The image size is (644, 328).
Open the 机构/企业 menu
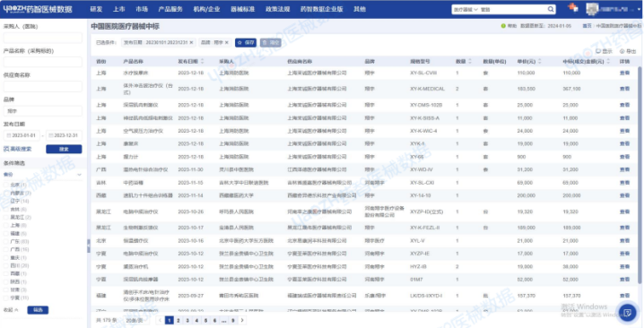click(206, 9)
